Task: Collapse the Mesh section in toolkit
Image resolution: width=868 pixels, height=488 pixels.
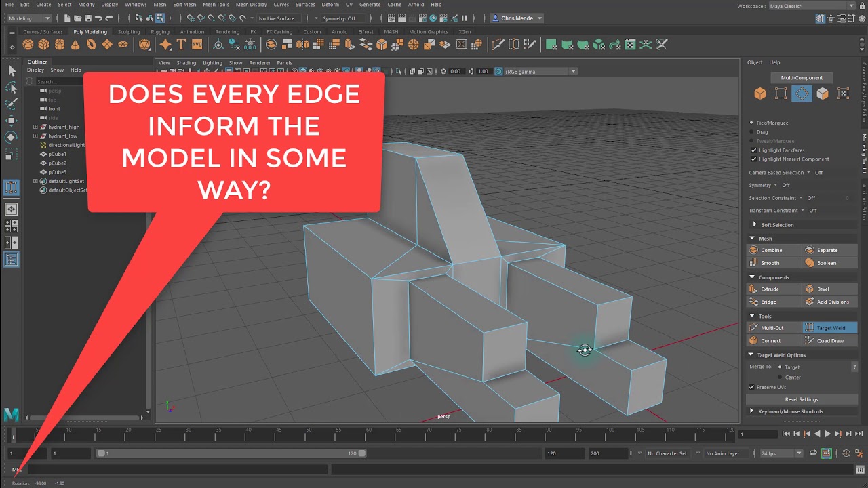Action: tap(751, 239)
